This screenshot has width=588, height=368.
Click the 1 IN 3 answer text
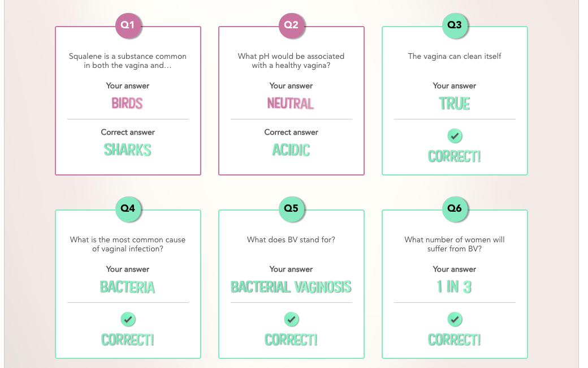click(455, 287)
